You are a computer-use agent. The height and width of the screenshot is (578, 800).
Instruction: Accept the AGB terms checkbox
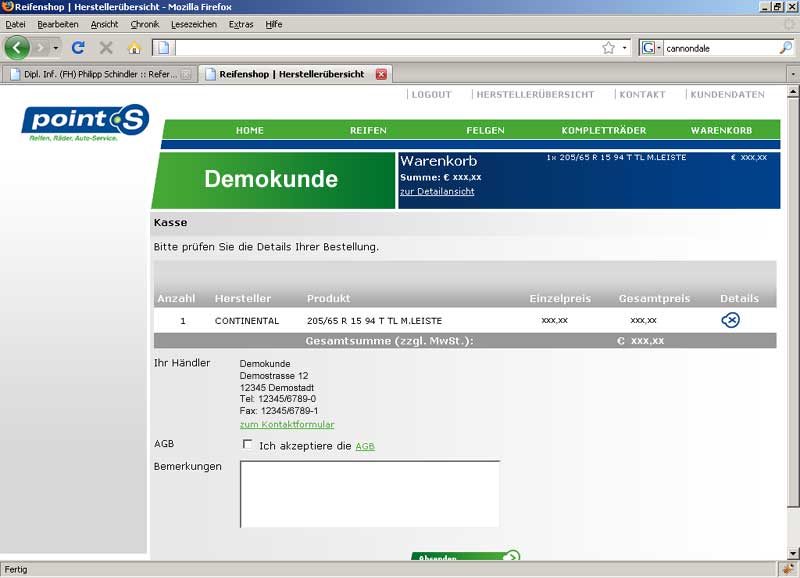click(247, 445)
